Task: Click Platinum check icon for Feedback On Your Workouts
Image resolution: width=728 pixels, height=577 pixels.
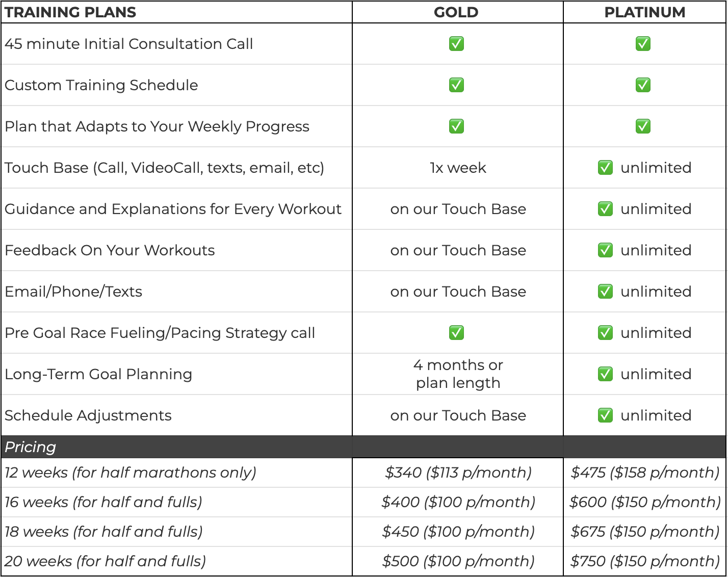Action: point(605,250)
